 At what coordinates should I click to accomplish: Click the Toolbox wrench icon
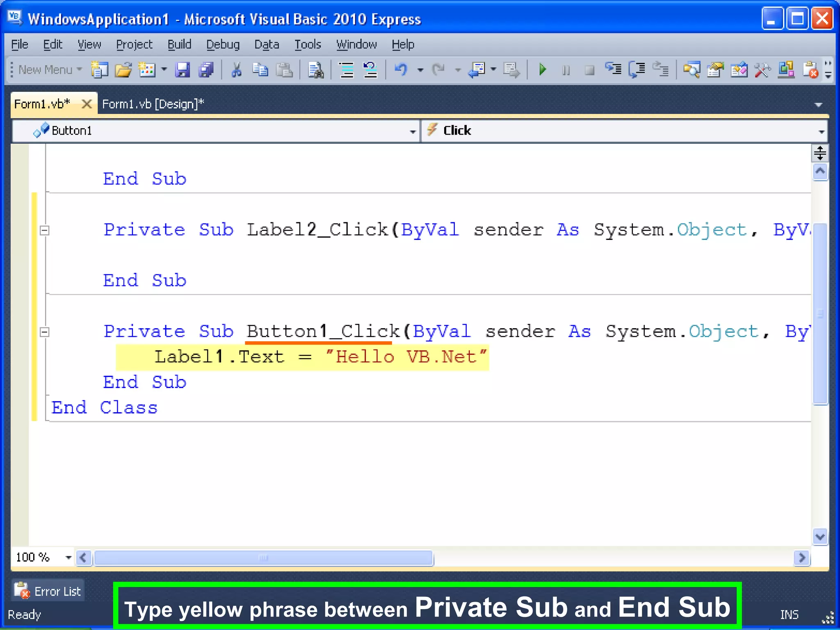[x=762, y=70]
